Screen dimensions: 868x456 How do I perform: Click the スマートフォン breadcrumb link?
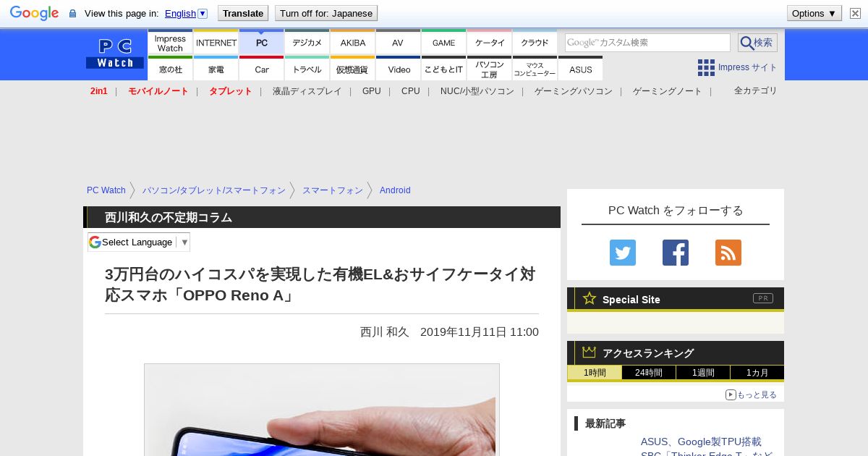point(333,190)
